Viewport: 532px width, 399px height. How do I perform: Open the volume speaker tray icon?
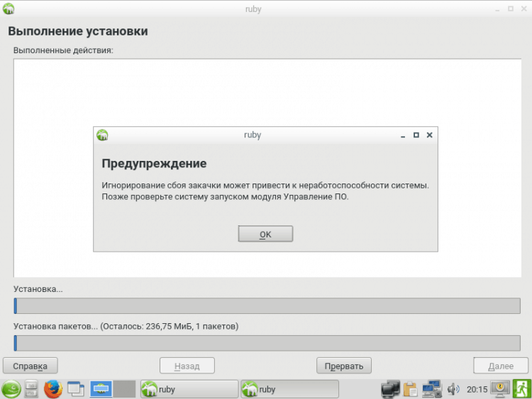pyautogui.click(x=453, y=389)
